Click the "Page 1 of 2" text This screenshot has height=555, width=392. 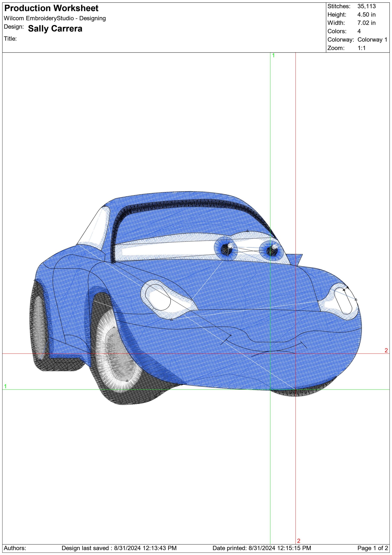click(x=373, y=548)
